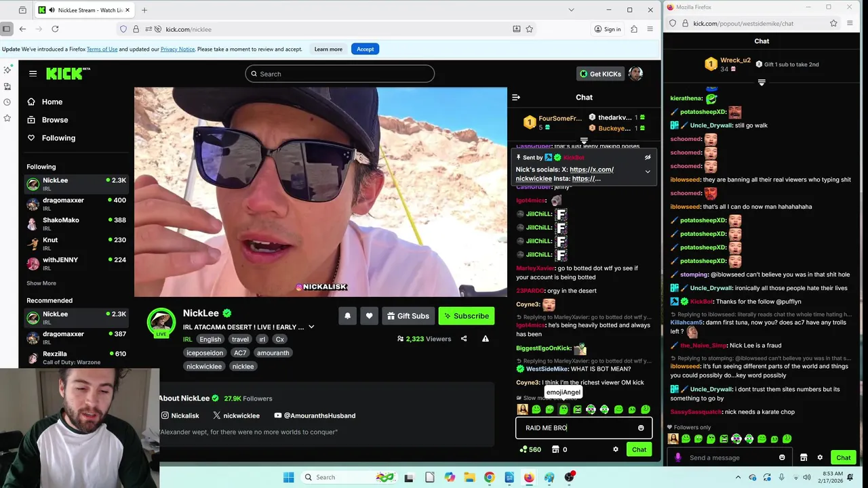This screenshot has height=488, width=868.
Task: Sign in to Firefox account
Action: (x=608, y=29)
